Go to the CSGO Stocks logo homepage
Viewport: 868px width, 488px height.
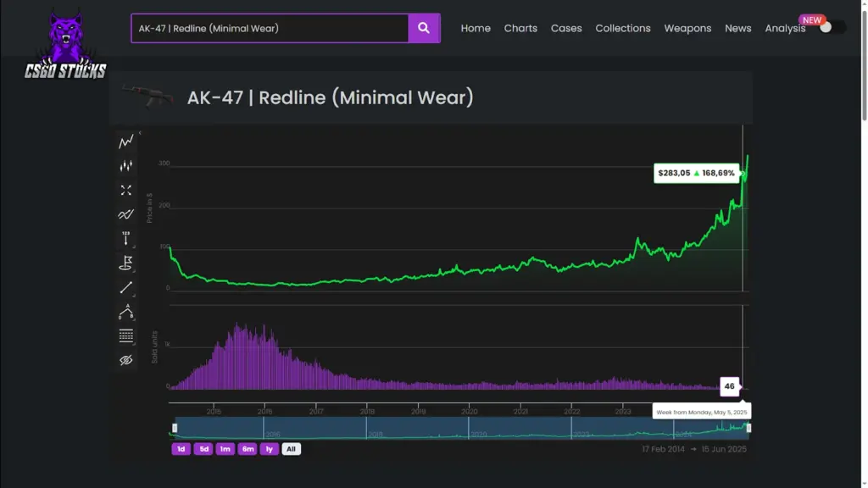click(x=65, y=43)
